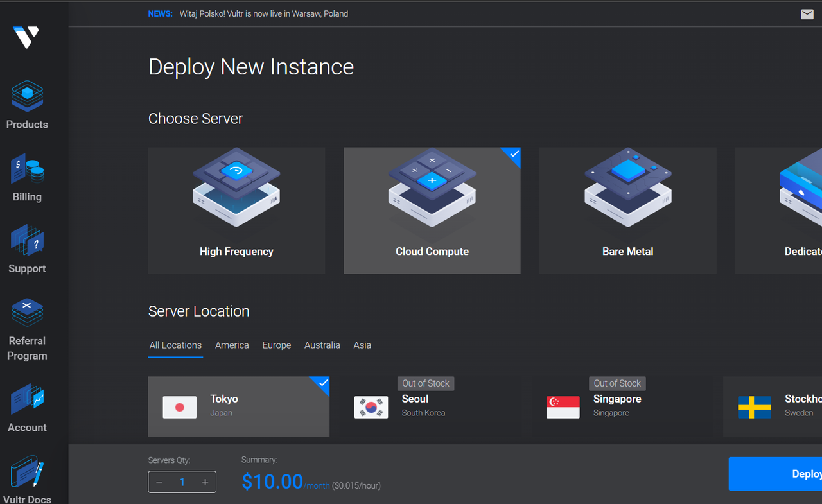The width and height of the screenshot is (822, 504).
Task: Click the Cloud Compute selected checkmark
Action: 513,154
